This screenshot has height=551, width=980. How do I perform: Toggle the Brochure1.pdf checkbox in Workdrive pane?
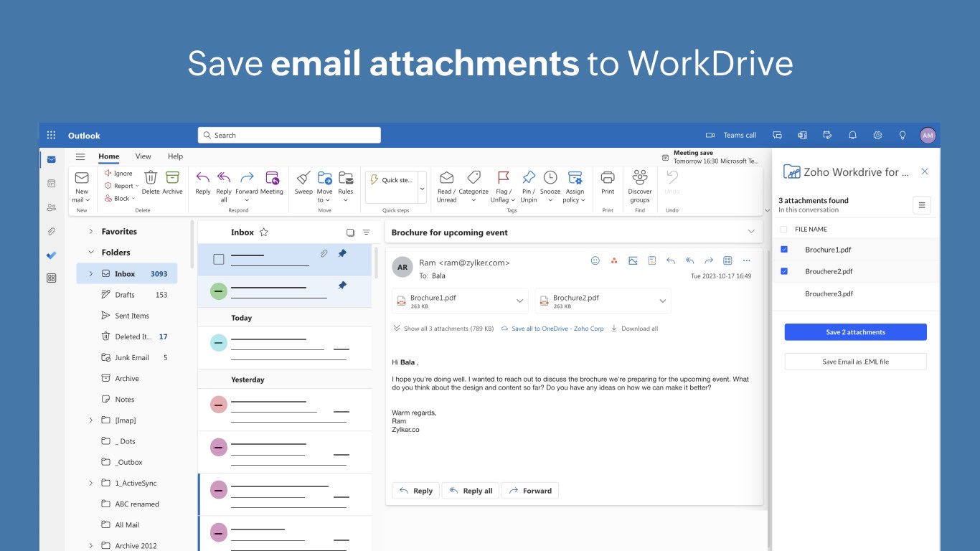[783, 250]
